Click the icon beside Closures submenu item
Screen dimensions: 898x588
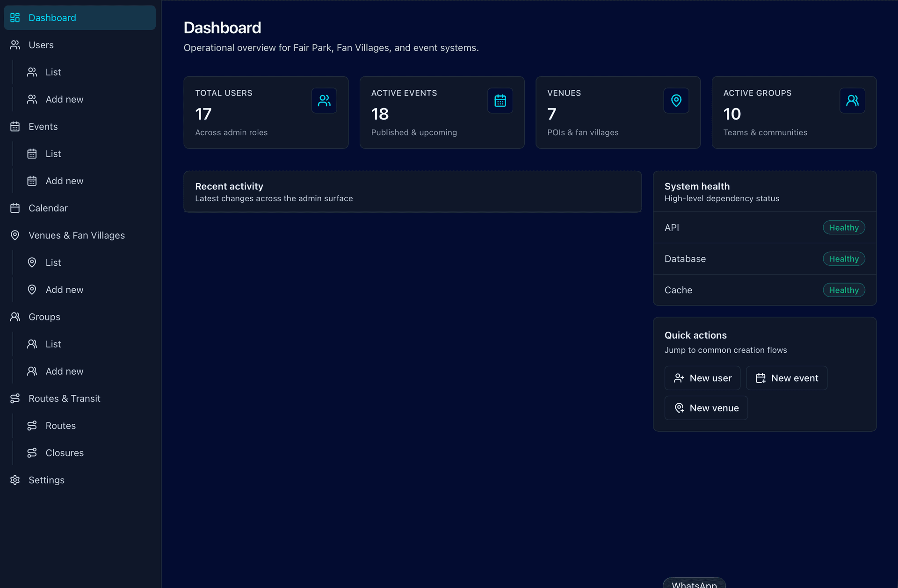pos(32,453)
